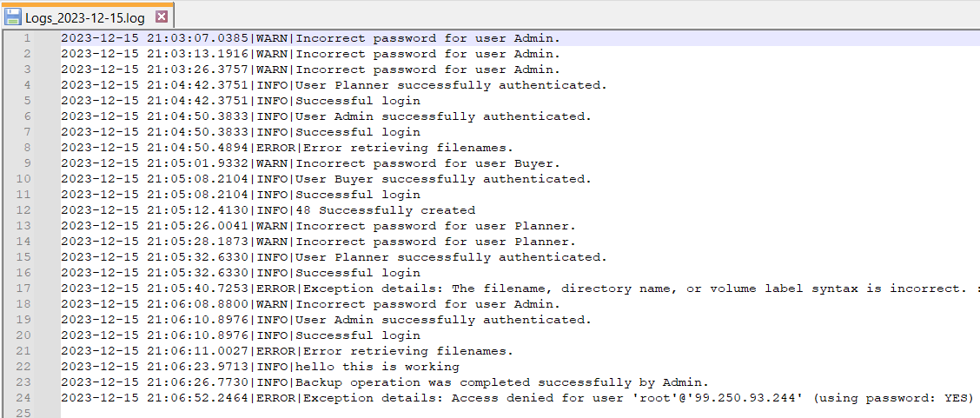This screenshot has height=418, width=980.
Task: Click the empty line 25 number
Action: point(24,414)
